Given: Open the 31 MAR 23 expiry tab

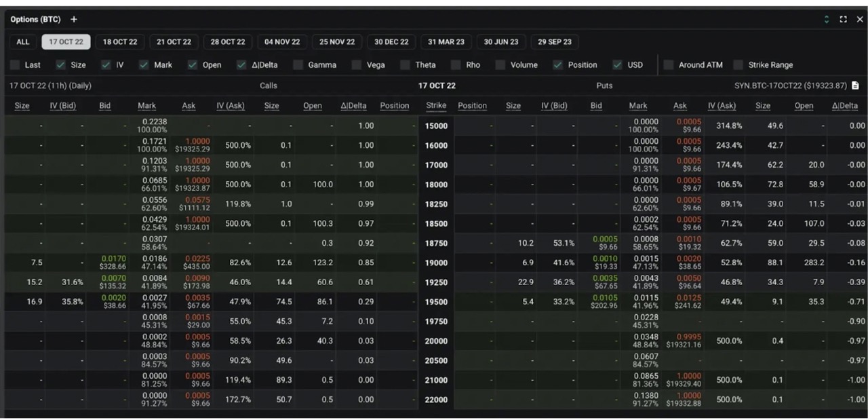Looking at the screenshot, I should point(446,41).
